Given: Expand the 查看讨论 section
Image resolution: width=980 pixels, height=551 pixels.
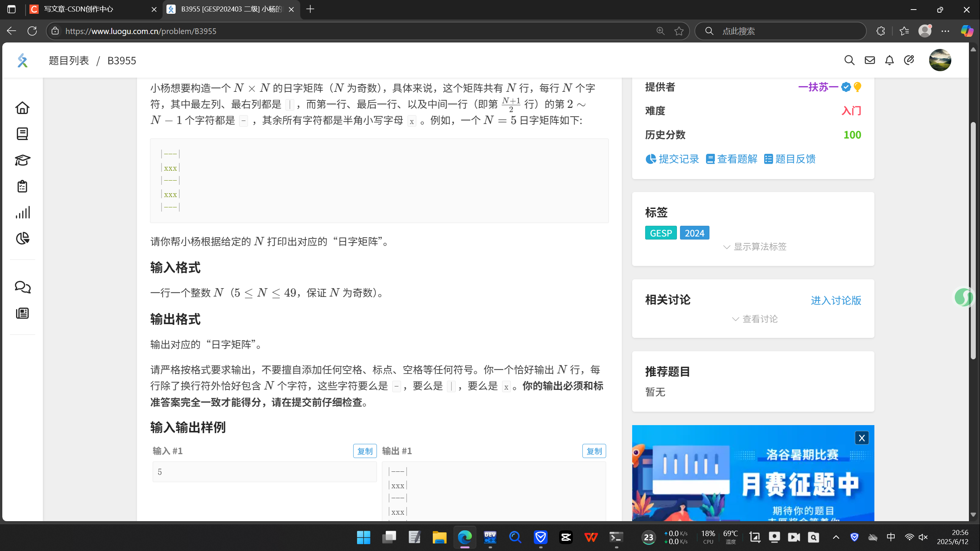Looking at the screenshot, I should tap(755, 319).
